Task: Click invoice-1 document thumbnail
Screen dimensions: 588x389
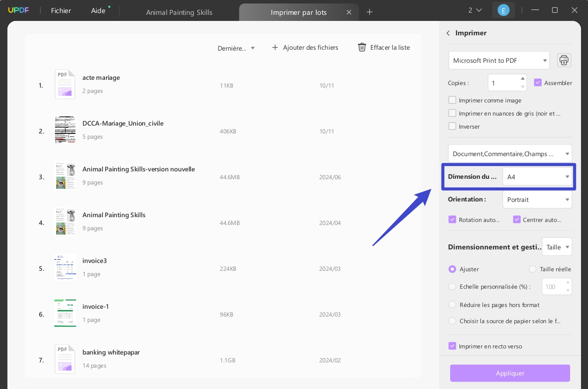Action: 65,313
